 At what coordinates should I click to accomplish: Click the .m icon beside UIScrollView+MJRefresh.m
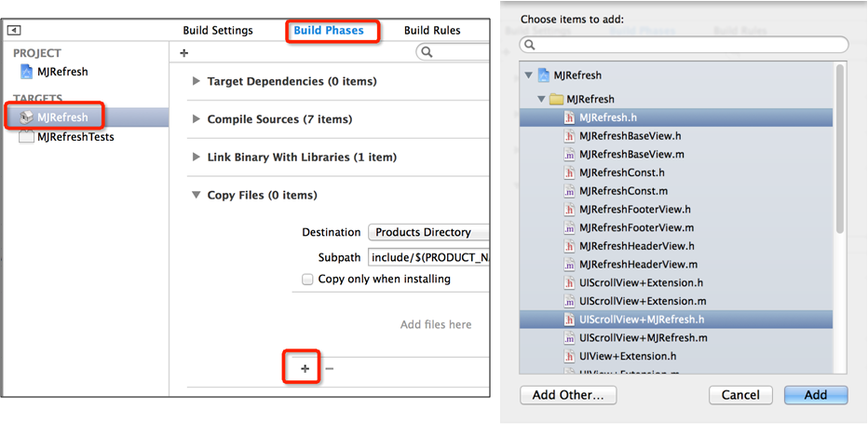[x=568, y=337]
